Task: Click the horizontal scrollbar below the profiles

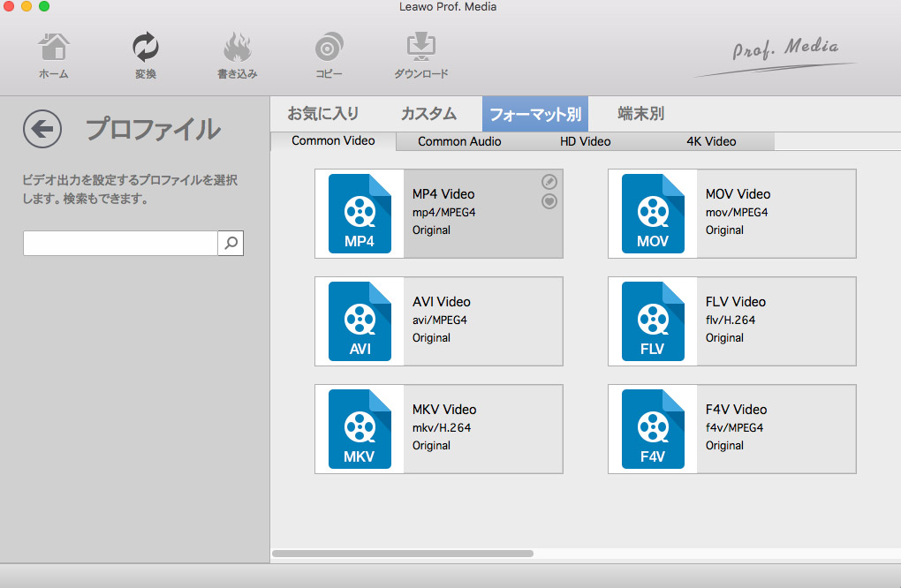Action: 403,554
